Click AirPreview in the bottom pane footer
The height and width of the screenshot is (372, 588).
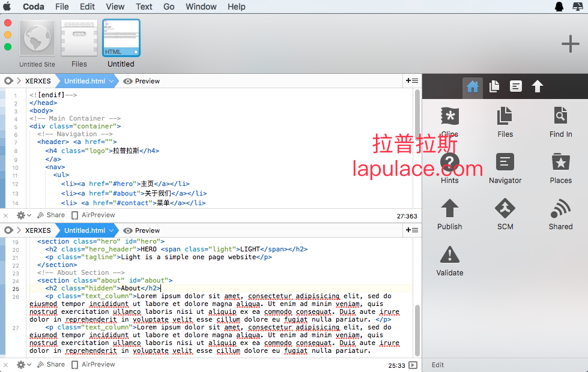[93, 365]
